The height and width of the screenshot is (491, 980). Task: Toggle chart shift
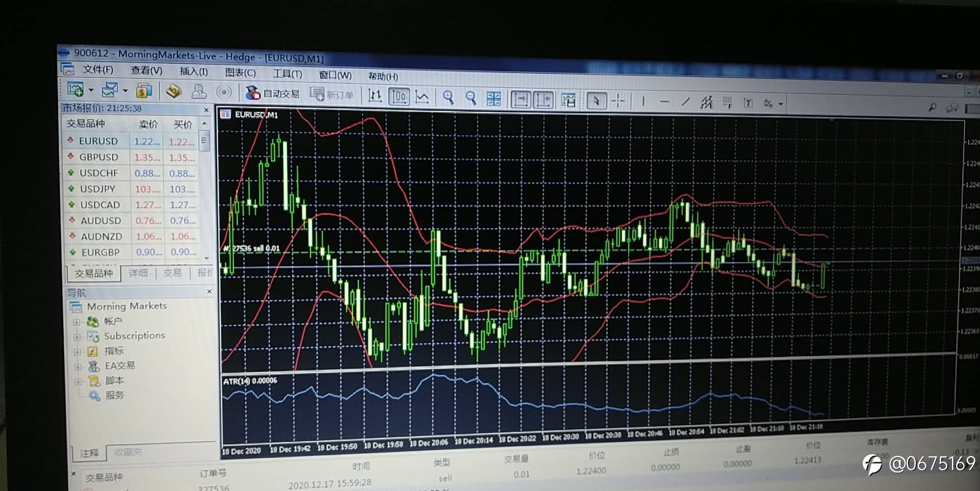tap(543, 99)
